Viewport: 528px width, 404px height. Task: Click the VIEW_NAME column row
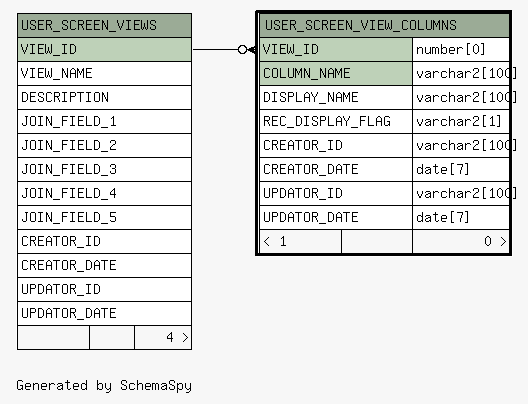(x=104, y=73)
